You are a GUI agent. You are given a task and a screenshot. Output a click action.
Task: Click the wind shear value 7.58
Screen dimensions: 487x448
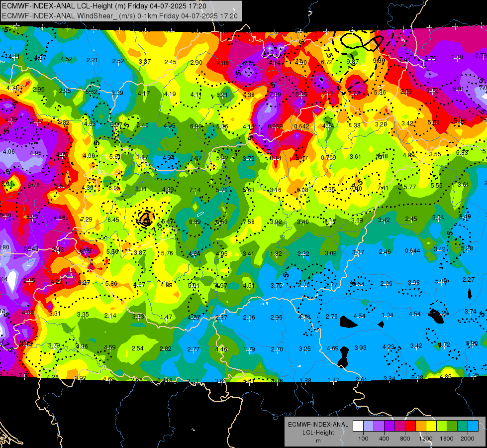[248, 222]
